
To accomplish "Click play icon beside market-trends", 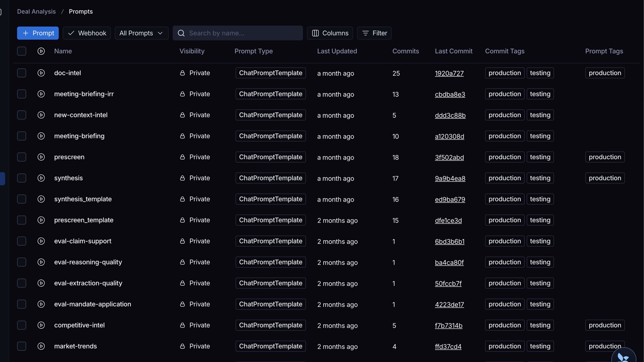I will pos(41,346).
